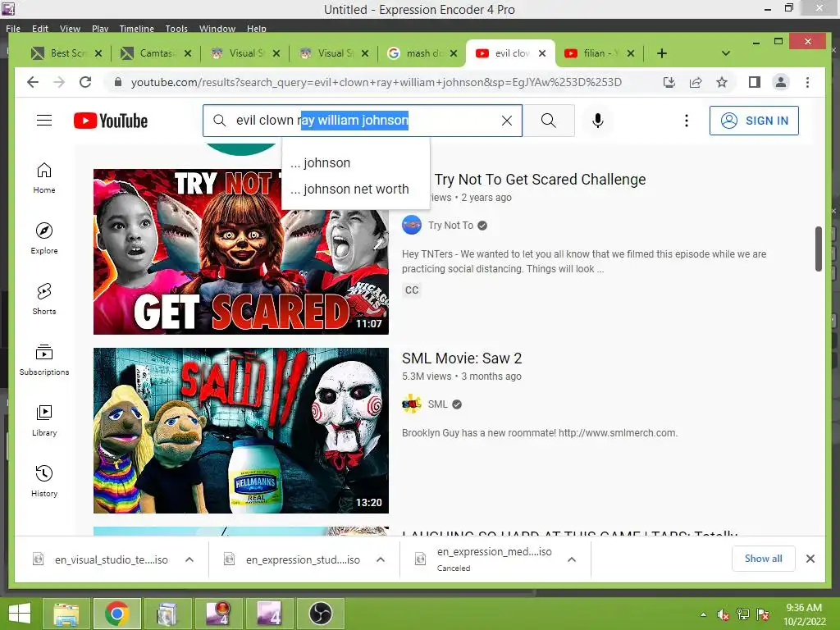
Task: Go back in Chrome browser
Action: pyautogui.click(x=33, y=82)
